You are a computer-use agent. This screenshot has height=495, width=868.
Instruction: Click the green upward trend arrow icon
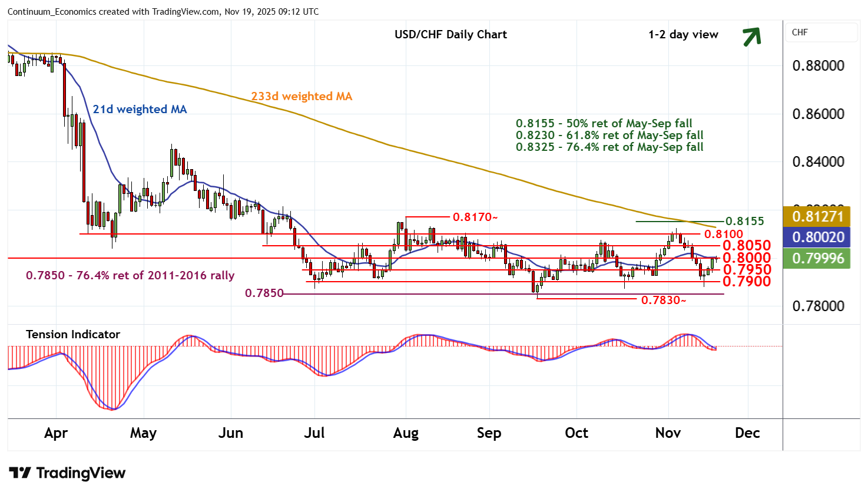click(751, 37)
